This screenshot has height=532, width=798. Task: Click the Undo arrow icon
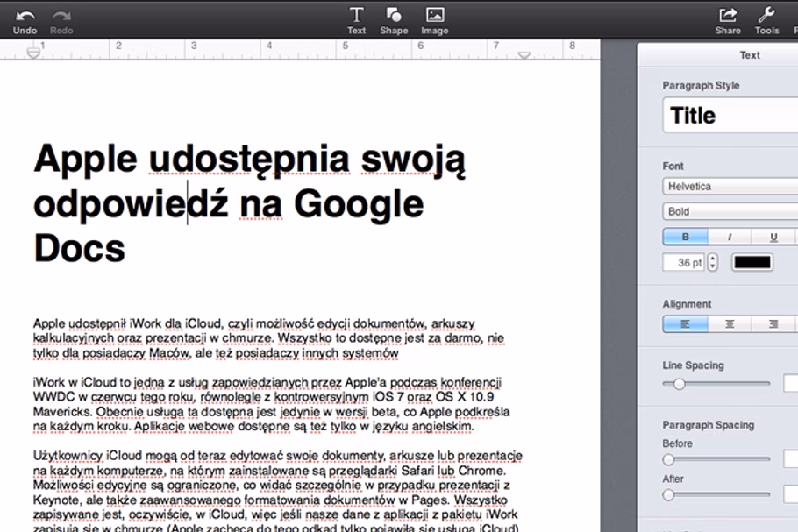click(25, 16)
